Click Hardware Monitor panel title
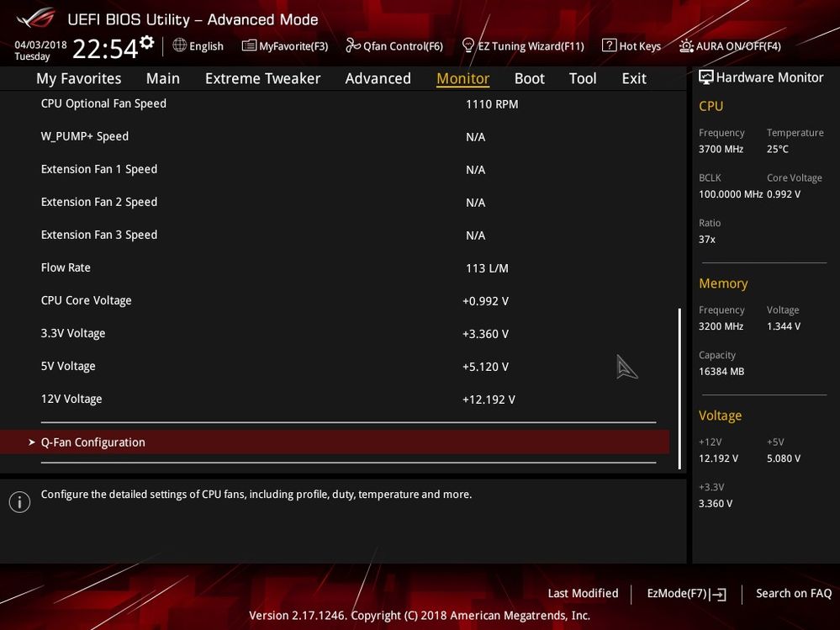840x630 pixels. pyautogui.click(x=769, y=77)
